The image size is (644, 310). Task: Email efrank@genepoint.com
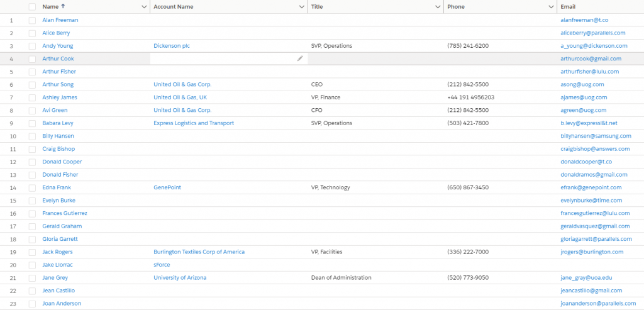[591, 187]
